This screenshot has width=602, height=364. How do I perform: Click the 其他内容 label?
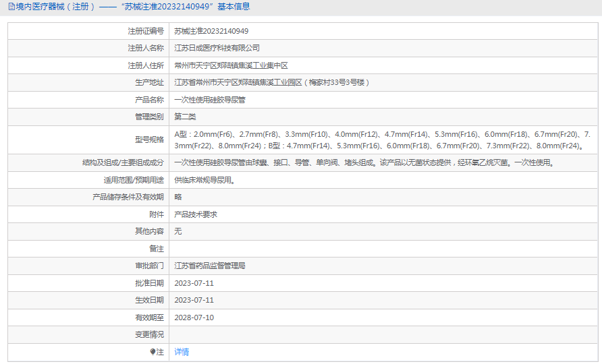click(x=149, y=231)
